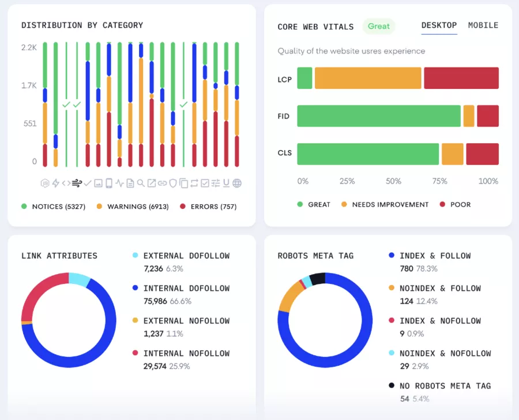Image resolution: width=519 pixels, height=420 pixels.
Task: Click the image category icon
Action: (x=99, y=183)
